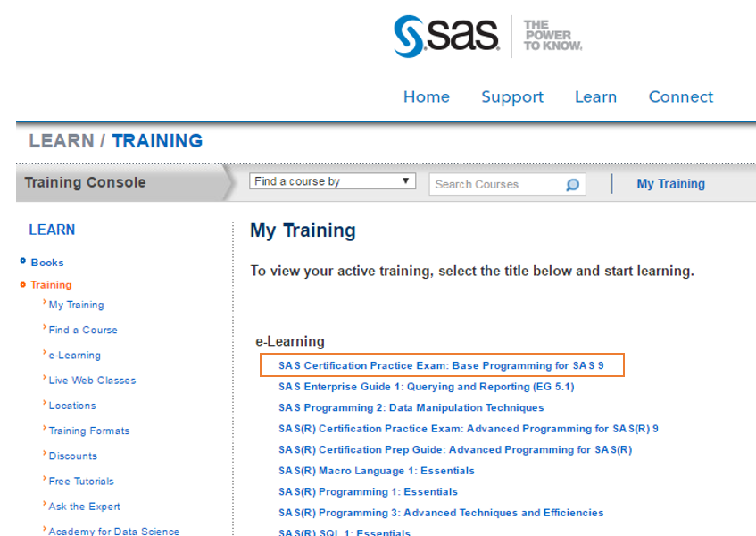
Task: Open e-Learning in the sidebar
Action: click(75, 355)
